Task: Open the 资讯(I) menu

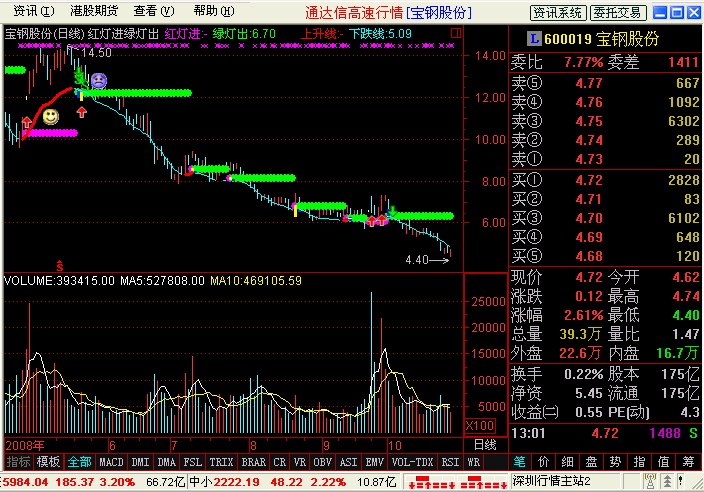Action: (x=34, y=11)
